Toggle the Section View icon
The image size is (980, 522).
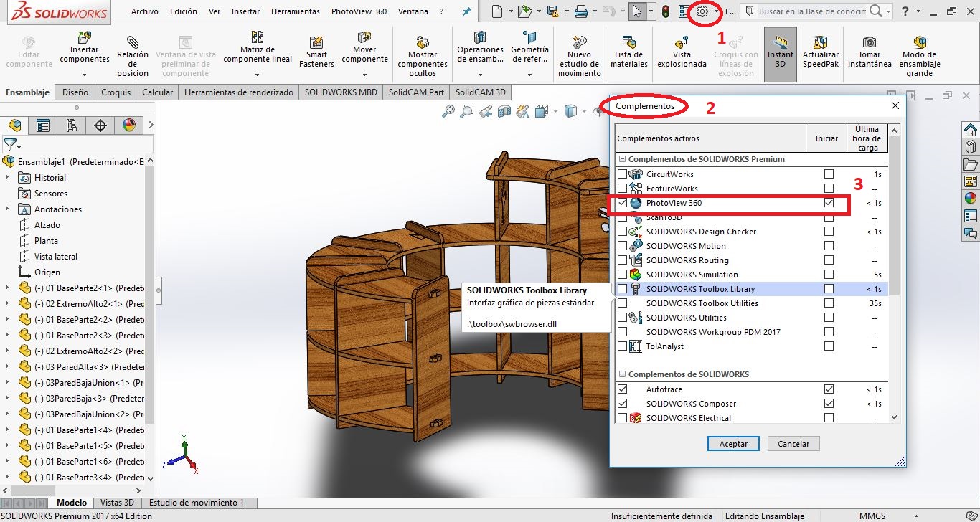pos(504,111)
